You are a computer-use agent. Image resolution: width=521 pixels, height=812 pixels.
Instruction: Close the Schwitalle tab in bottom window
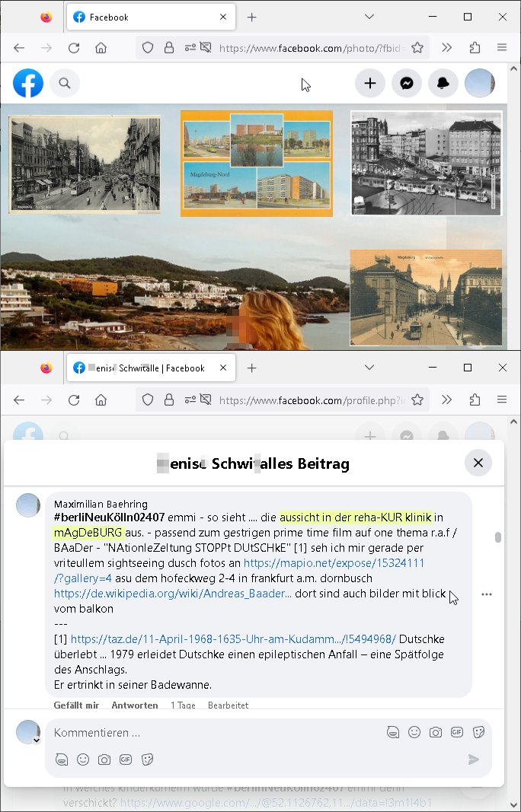point(223,368)
